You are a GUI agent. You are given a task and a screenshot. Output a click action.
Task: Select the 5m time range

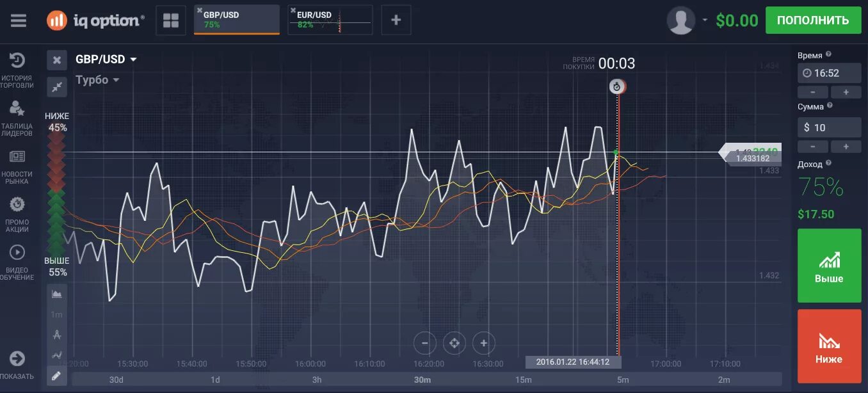(623, 380)
